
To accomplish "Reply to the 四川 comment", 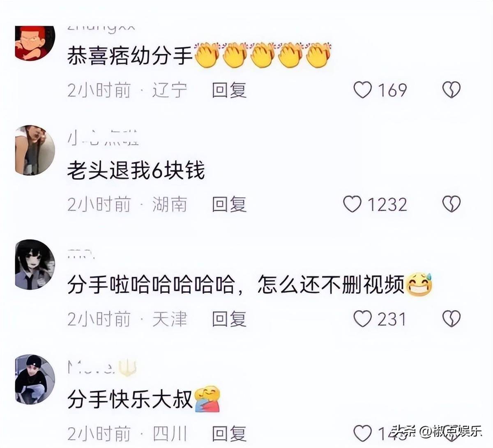I will 229,434.
